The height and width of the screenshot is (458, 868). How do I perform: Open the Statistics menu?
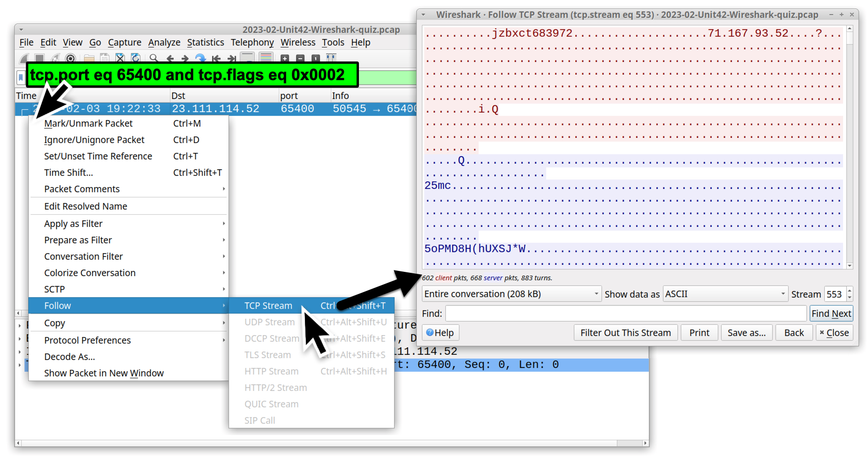click(x=206, y=42)
